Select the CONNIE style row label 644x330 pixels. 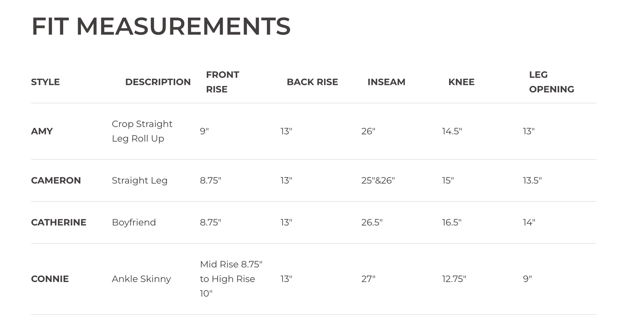click(x=50, y=279)
